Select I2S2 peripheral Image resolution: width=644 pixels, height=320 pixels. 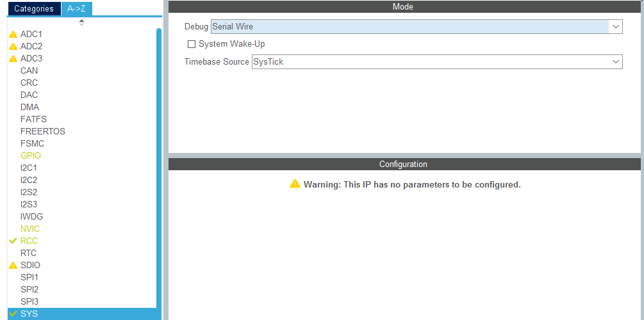[x=29, y=192]
